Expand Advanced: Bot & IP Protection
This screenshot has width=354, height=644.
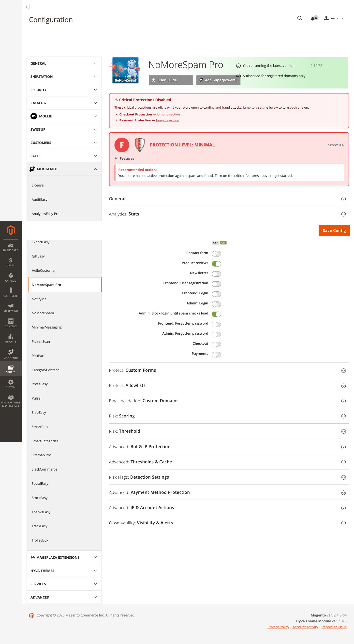[x=229, y=447]
